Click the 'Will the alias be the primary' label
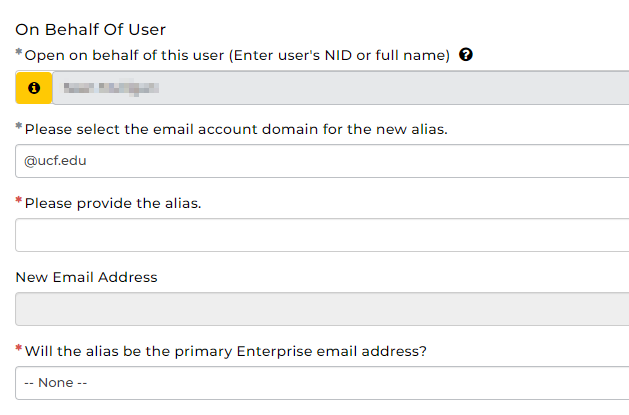Screen dimensions: 629x415 click(x=225, y=351)
